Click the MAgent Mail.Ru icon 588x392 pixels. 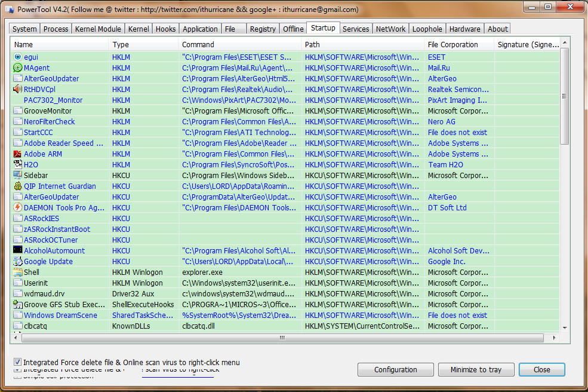coord(18,68)
